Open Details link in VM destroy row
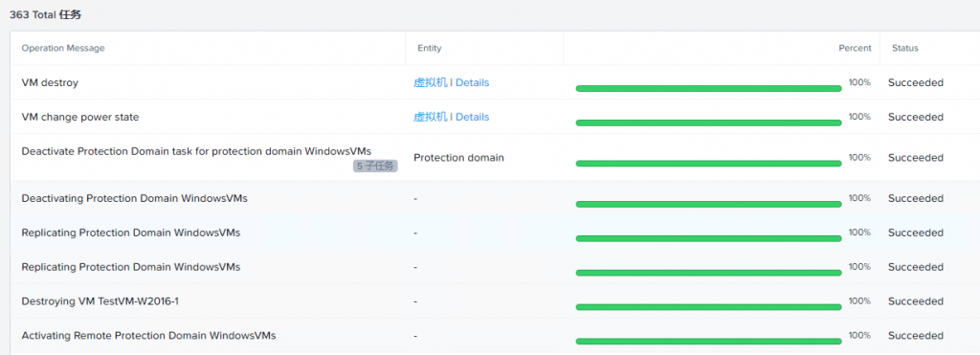 [473, 82]
